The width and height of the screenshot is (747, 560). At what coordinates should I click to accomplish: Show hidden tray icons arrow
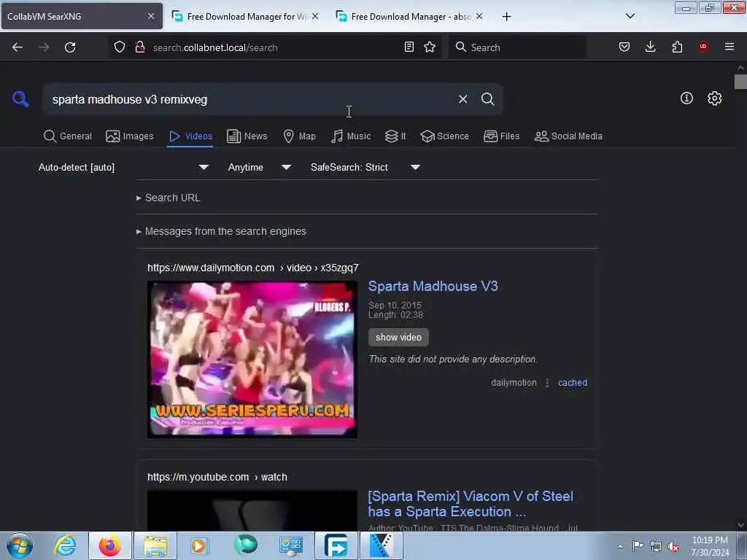(620, 547)
